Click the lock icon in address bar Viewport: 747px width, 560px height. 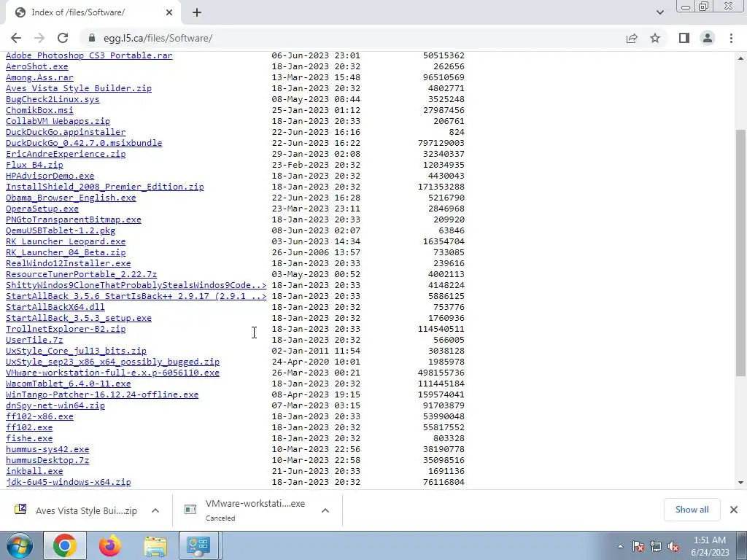(x=91, y=38)
